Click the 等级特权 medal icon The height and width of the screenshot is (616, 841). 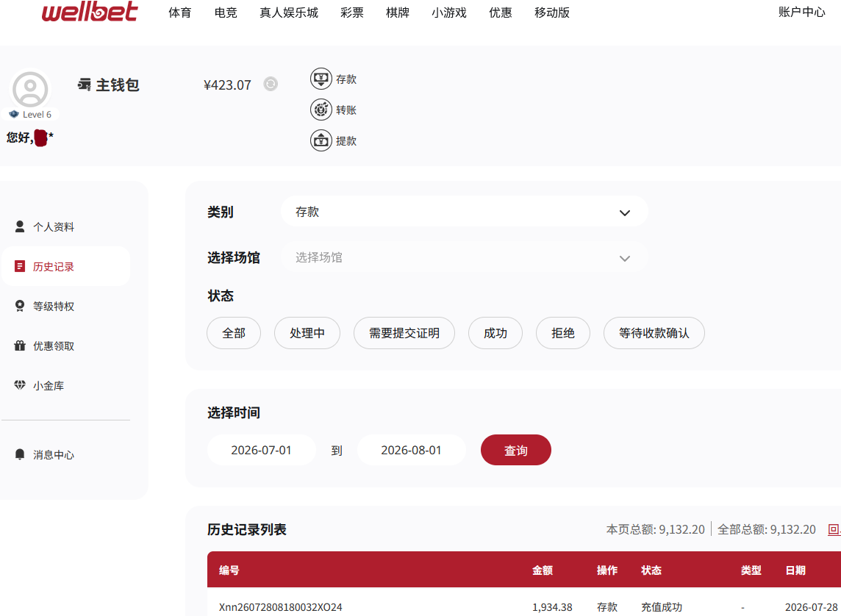(x=20, y=306)
